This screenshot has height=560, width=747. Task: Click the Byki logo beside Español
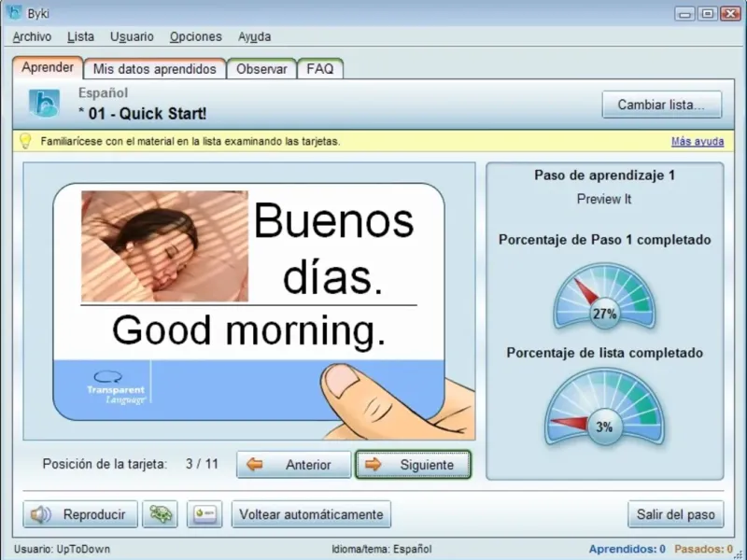coord(44,104)
